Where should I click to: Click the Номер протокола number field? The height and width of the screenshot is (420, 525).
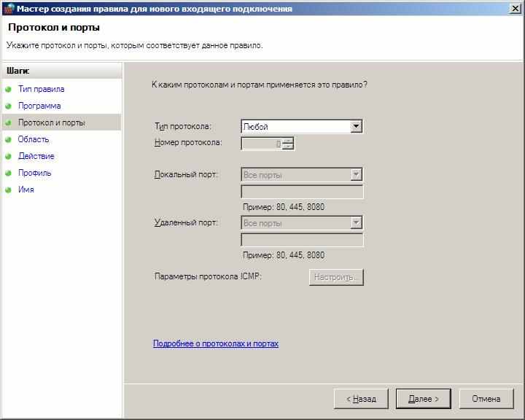pos(262,144)
